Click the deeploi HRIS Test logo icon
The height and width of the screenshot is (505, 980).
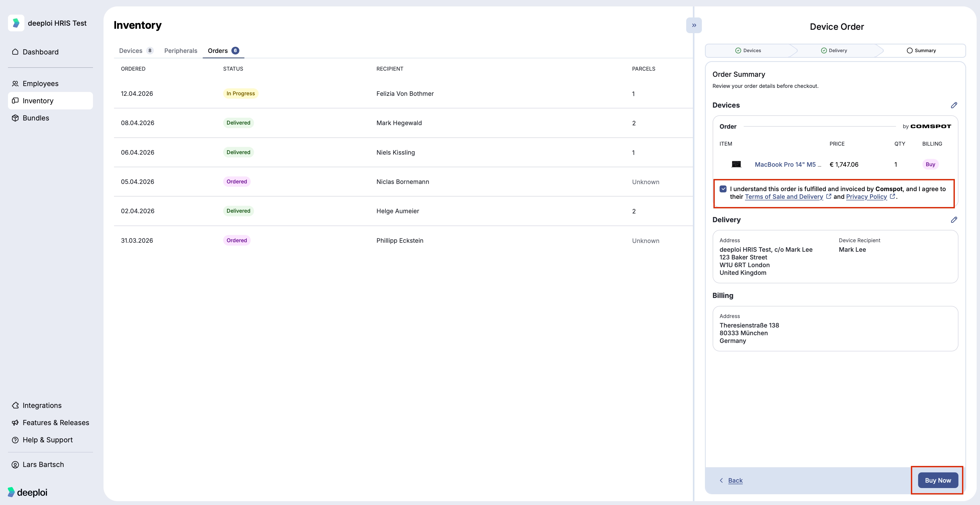point(16,23)
